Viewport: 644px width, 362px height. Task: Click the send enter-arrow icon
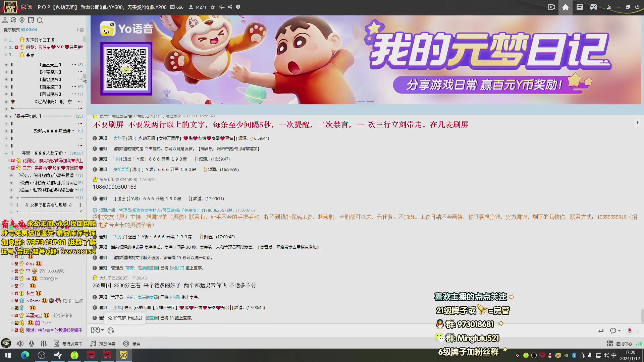click(601, 331)
